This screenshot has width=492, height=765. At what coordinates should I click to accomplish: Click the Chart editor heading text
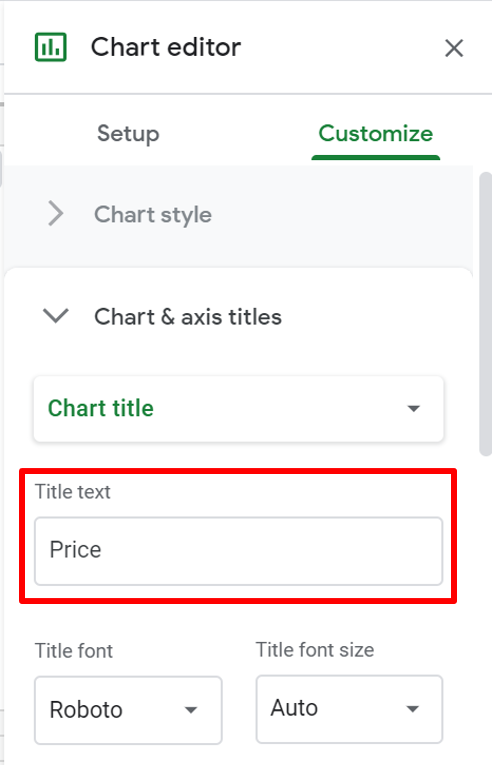click(166, 47)
